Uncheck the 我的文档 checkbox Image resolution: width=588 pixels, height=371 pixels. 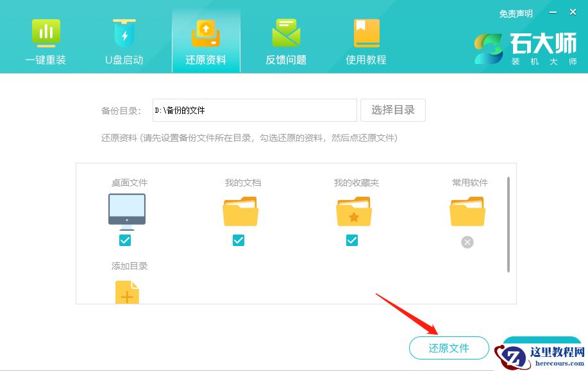(x=239, y=240)
